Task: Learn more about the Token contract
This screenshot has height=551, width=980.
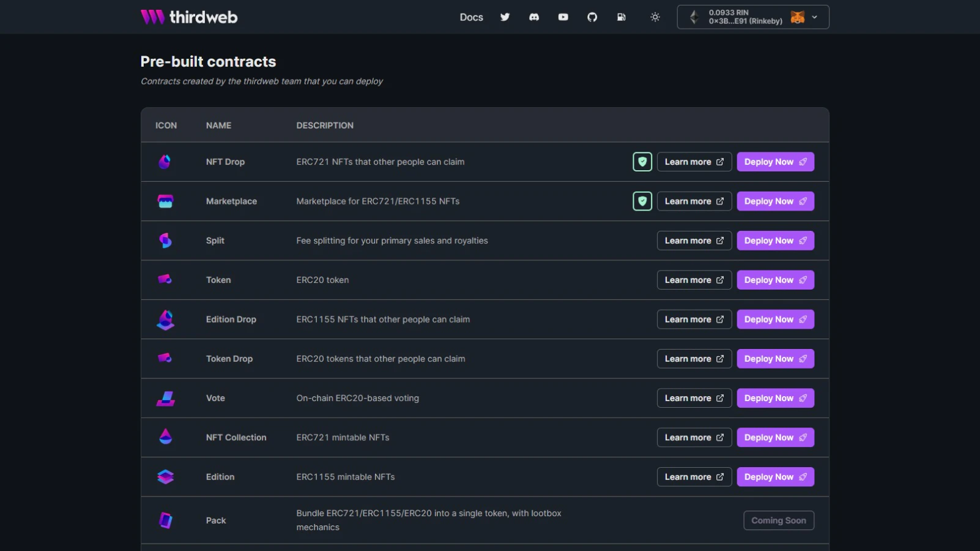Action: click(694, 280)
